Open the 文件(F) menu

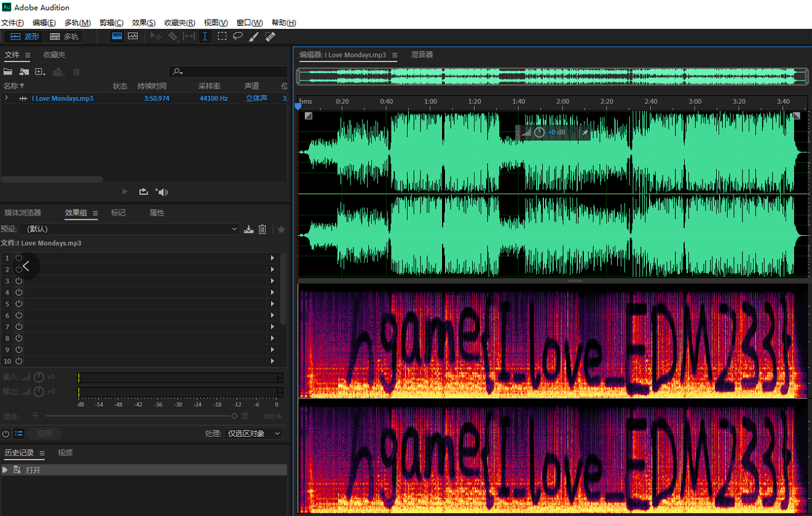[12, 23]
